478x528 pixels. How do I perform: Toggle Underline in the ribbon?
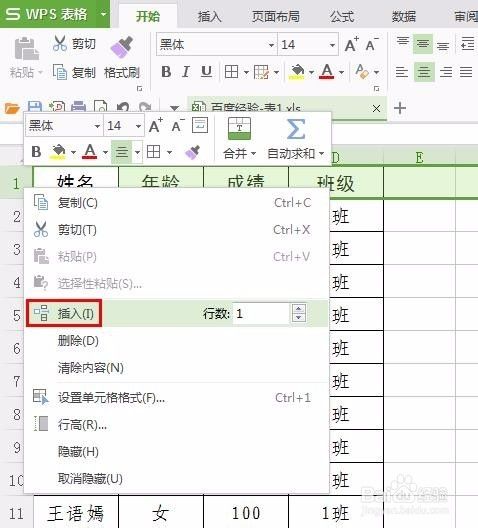(206, 72)
